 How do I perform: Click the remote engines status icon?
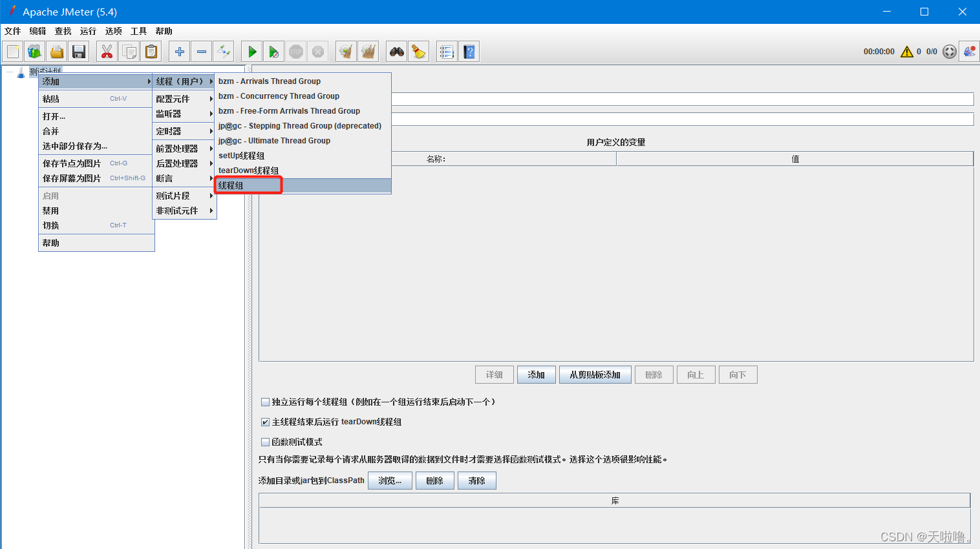[x=949, y=52]
